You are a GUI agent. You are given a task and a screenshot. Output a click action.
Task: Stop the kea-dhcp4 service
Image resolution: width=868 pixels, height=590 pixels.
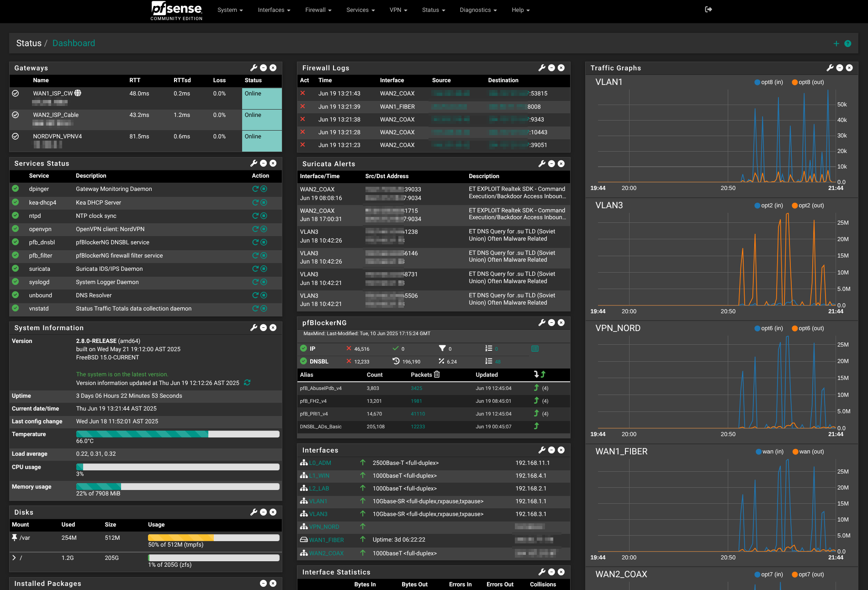[264, 202]
